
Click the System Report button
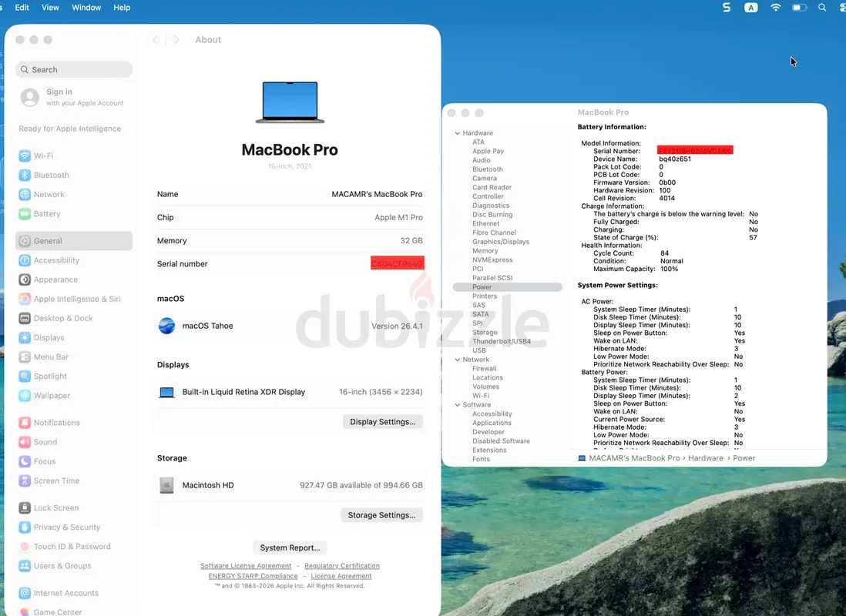(x=290, y=547)
